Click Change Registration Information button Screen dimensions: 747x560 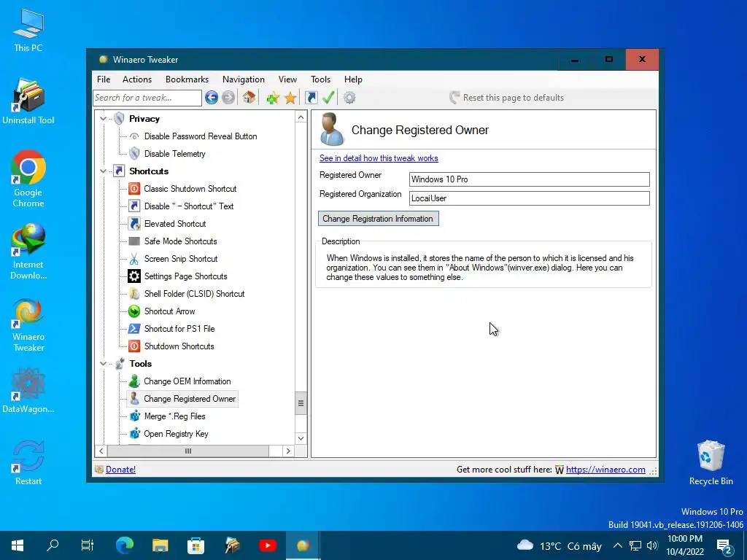click(379, 219)
